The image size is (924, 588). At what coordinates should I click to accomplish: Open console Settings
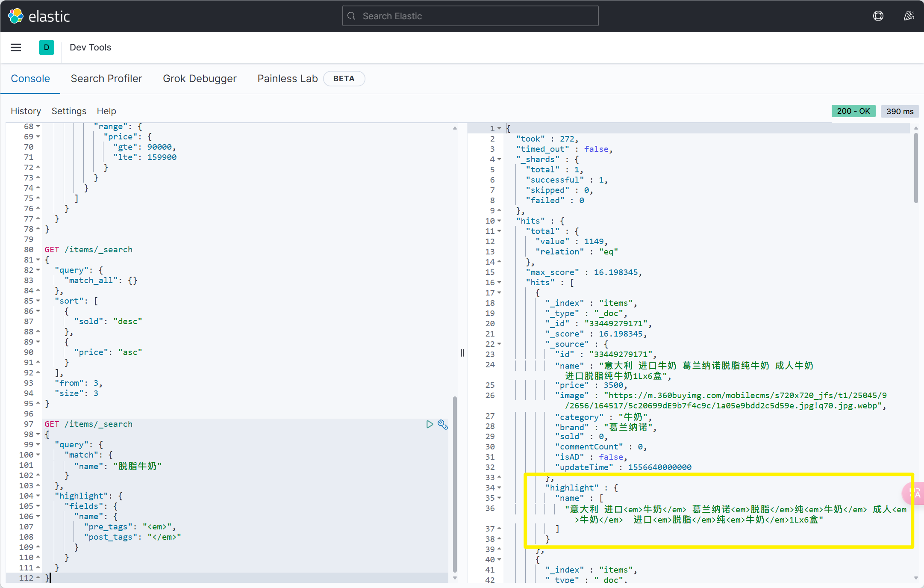point(69,111)
